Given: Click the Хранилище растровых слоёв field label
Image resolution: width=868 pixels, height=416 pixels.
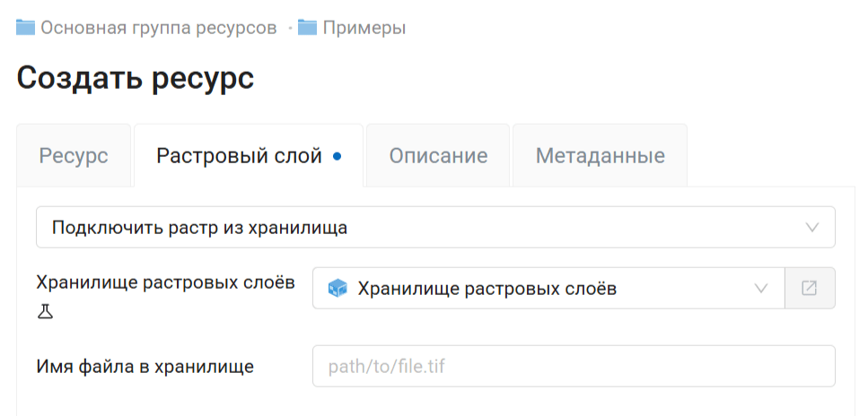Looking at the screenshot, I should (x=165, y=282).
